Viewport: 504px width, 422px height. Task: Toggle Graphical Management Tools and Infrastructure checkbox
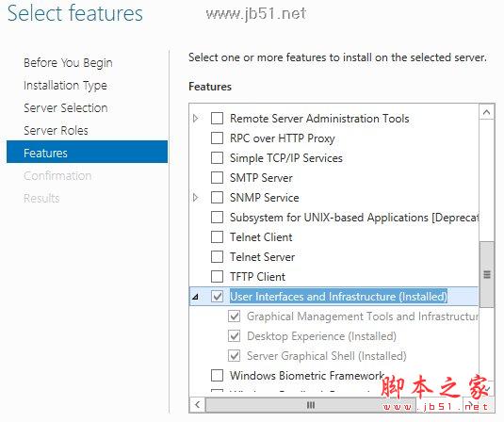234,316
